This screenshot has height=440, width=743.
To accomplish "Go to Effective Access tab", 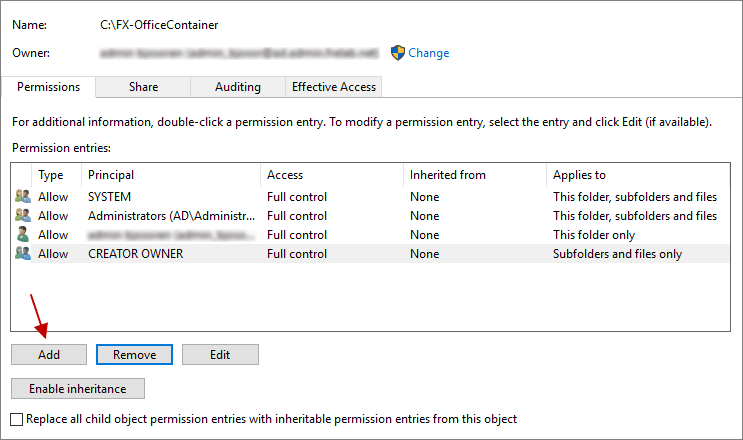I will (334, 87).
